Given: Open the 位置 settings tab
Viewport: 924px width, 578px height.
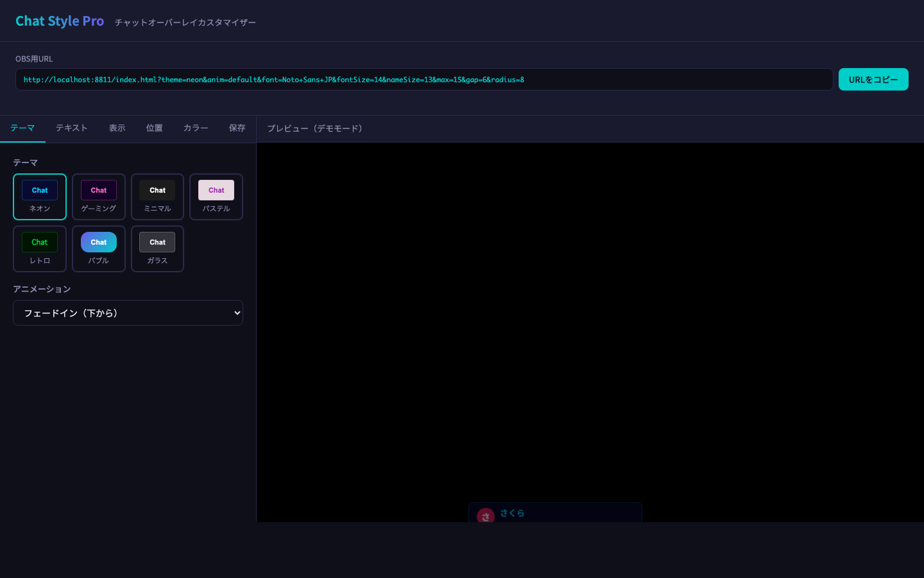Looking at the screenshot, I should [154, 128].
